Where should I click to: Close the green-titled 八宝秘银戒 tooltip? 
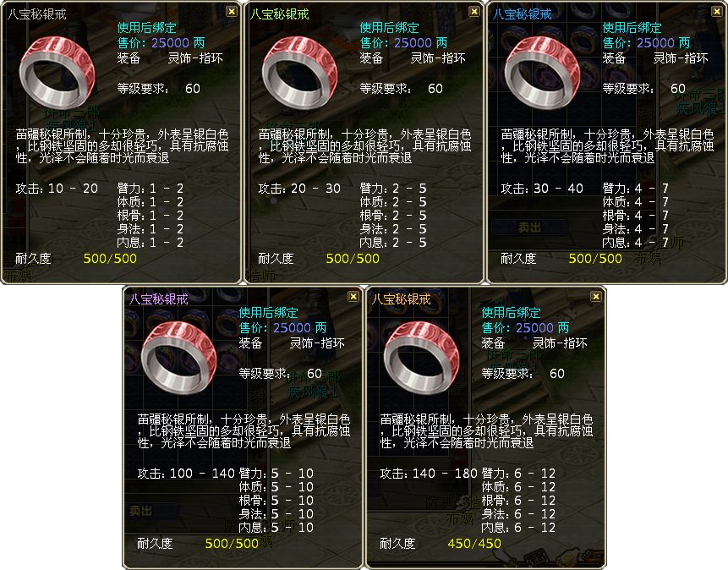(474, 12)
